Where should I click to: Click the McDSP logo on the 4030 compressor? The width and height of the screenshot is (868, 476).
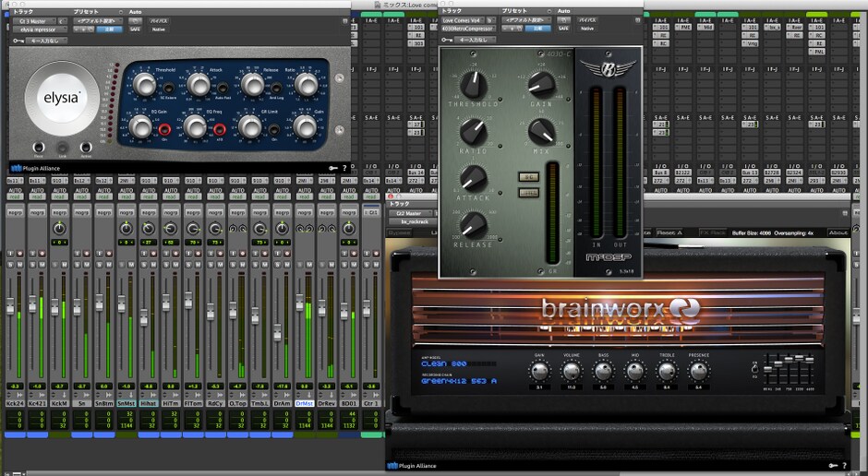pyautogui.click(x=608, y=257)
